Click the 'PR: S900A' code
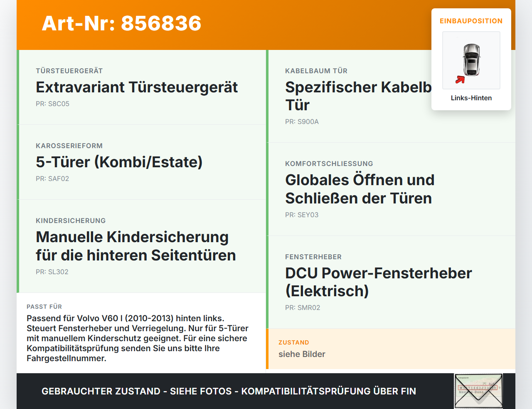This screenshot has height=409, width=532. pos(302,122)
